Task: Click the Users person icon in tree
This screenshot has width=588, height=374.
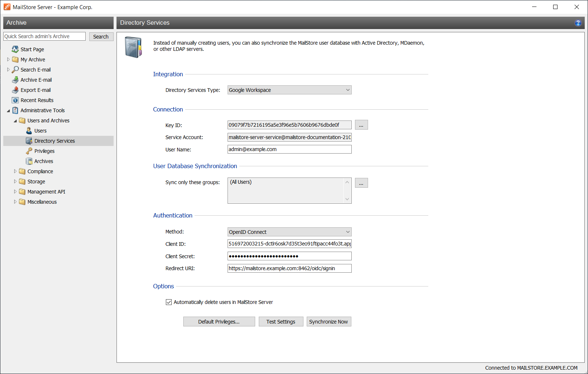Action: pos(29,131)
